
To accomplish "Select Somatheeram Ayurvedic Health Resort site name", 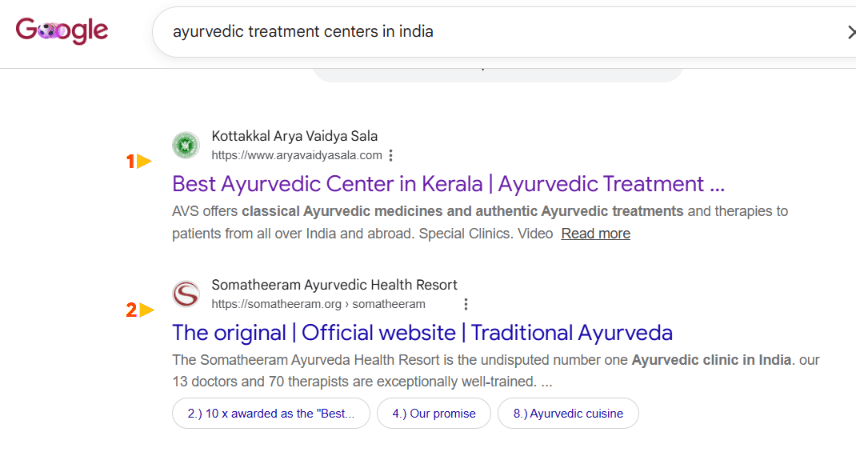I will point(334,285).
